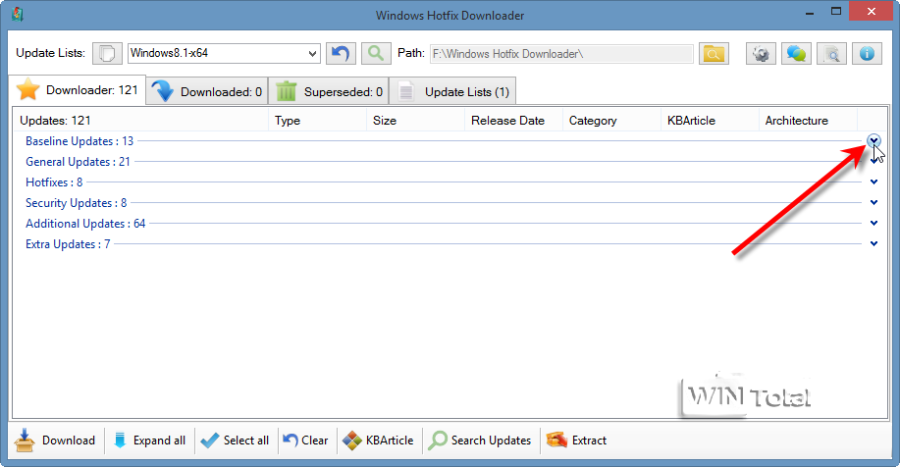
Task: Minimize the Windows Hotfix Downloader window
Action: coord(810,13)
